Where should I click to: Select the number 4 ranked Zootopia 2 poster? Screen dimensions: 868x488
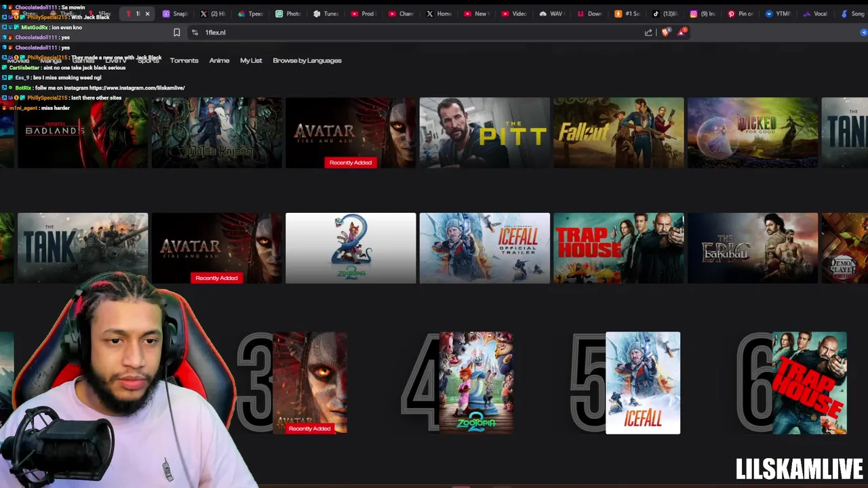coord(476,383)
